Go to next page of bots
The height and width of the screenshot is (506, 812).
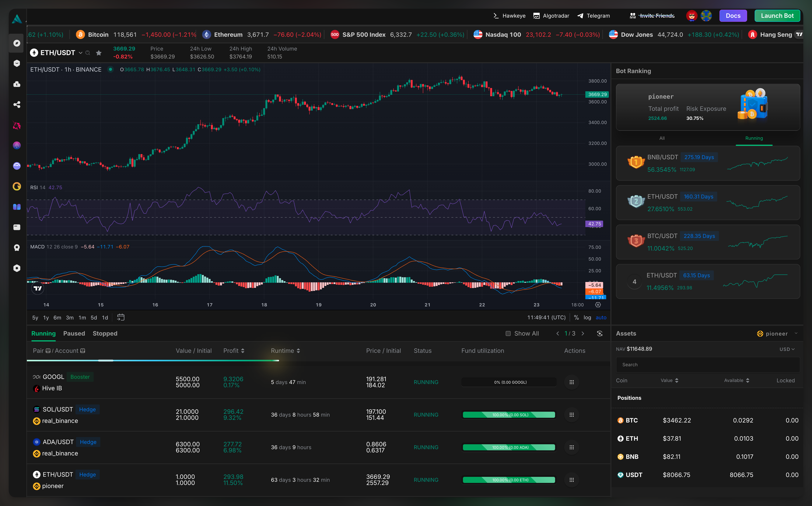click(x=583, y=333)
